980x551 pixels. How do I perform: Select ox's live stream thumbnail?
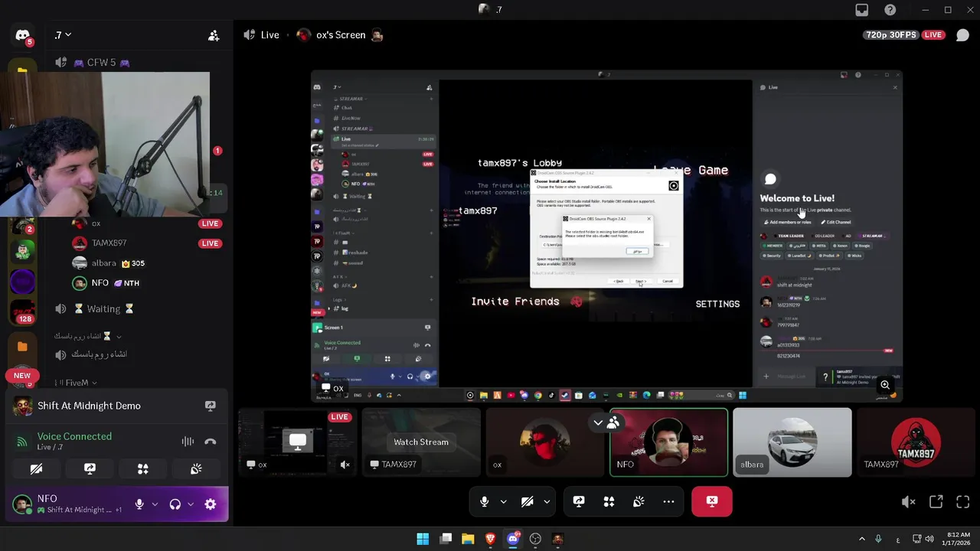pos(297,442)
